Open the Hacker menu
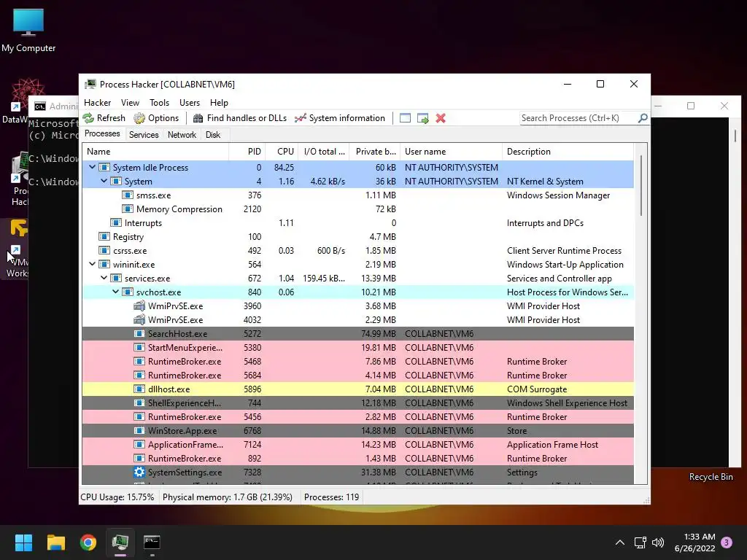Screen dimensions: 747x560 pyautogui.click(x=97, y=103)
